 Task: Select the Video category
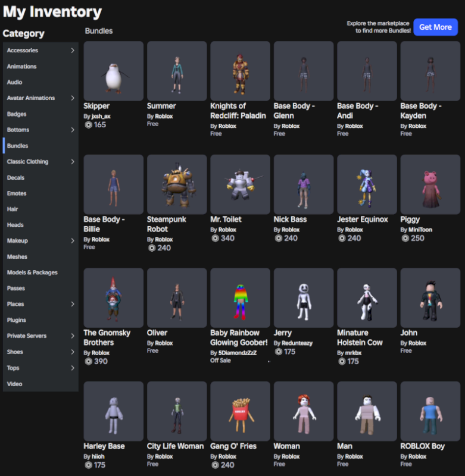40,384
